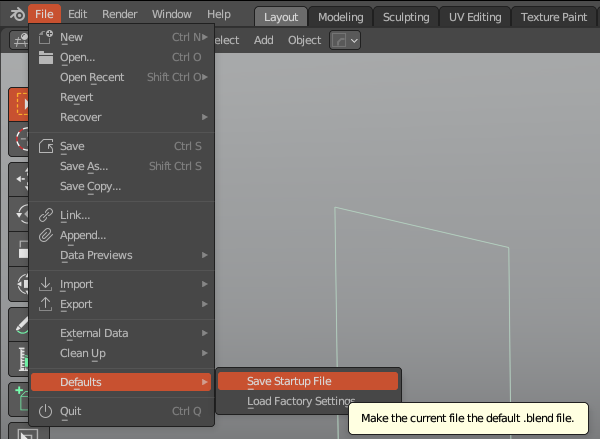Switch to the Modeling workspace tab

pos(341,17)
